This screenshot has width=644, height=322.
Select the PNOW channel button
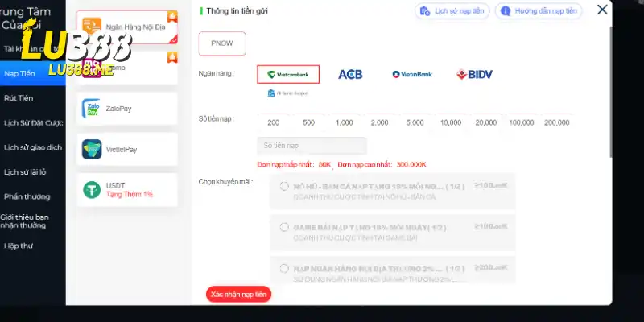(222, 43)
